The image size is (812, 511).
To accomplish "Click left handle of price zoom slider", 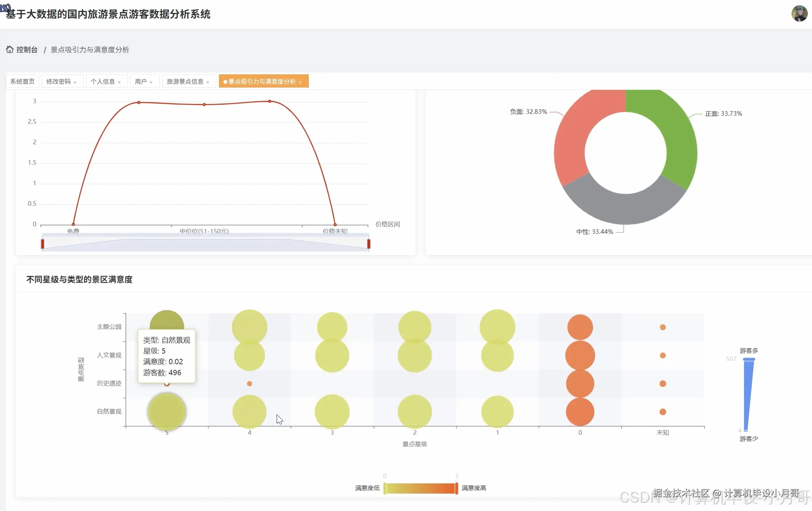I will pyautogui.click(x=42, y=244).
